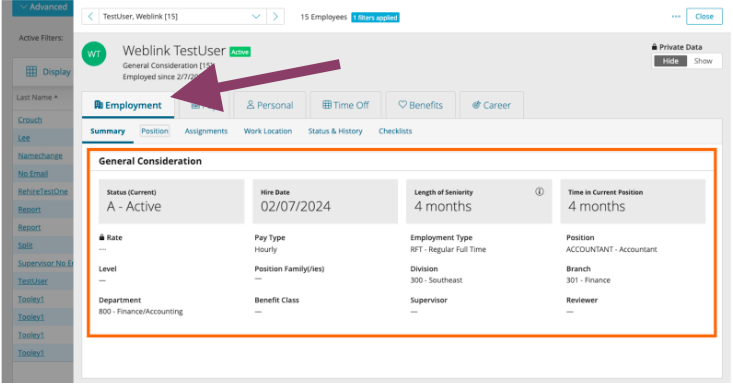Open the Career tab
This screenshot has width=733, height=386.
pos(491,105)
